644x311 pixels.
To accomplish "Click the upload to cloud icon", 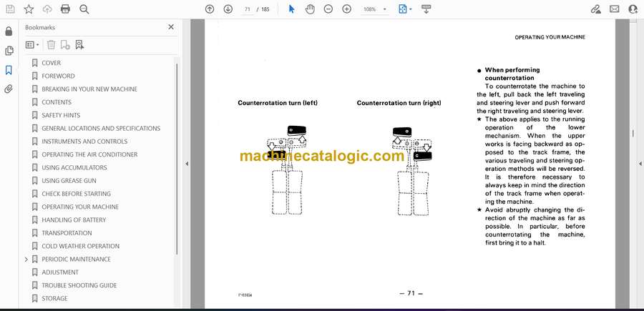I will (47, 9).
